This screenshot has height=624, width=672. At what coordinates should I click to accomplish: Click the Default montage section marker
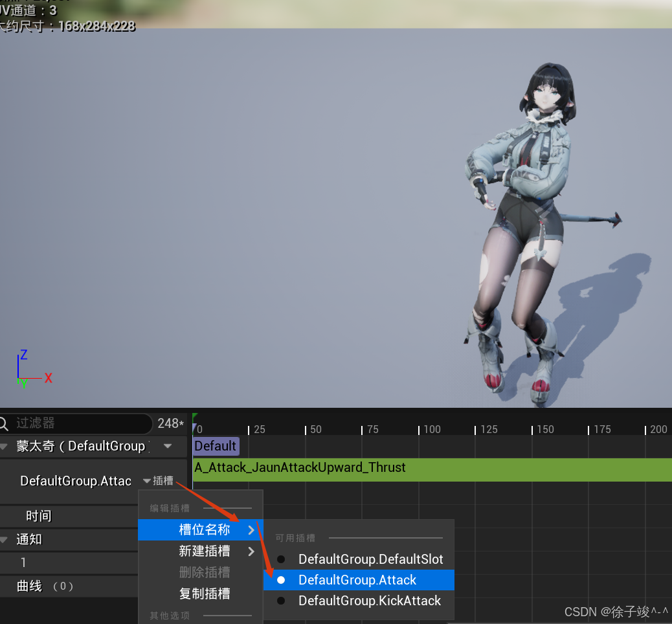[216, 446]
